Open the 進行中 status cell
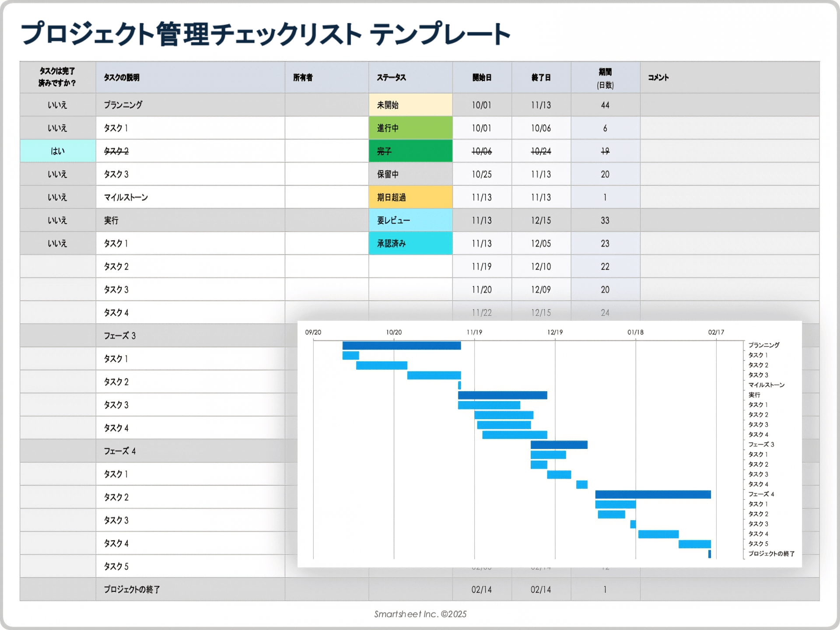The image size is (840, 630). click(410, 128)
